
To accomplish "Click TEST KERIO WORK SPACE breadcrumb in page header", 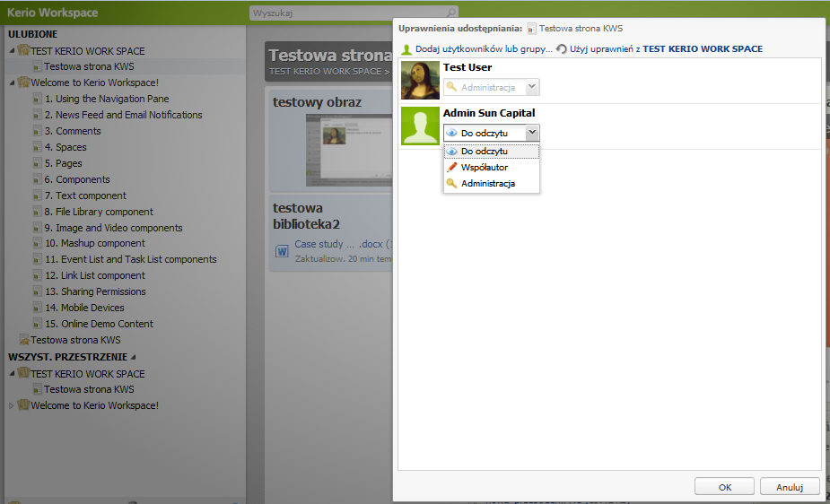I will point(325,72).
